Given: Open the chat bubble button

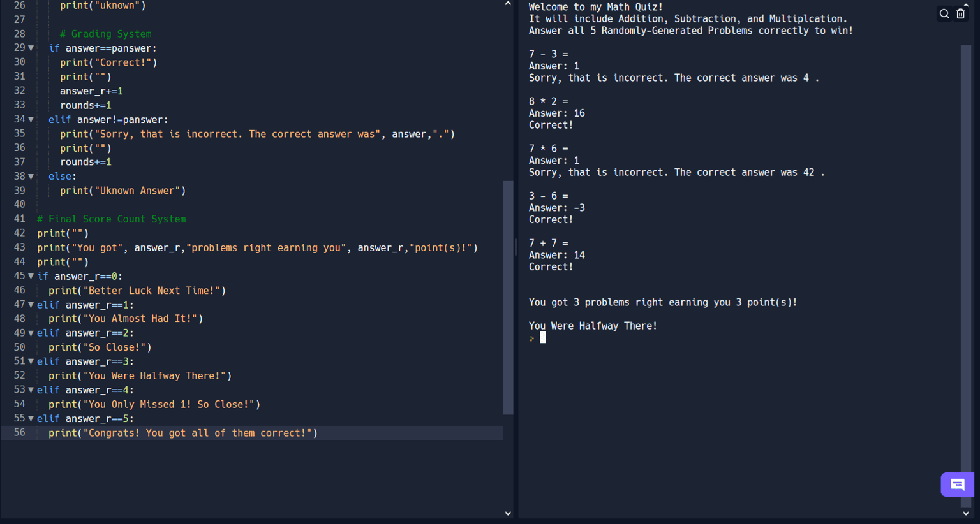Looking at the screenshot, I should [957, 484].
